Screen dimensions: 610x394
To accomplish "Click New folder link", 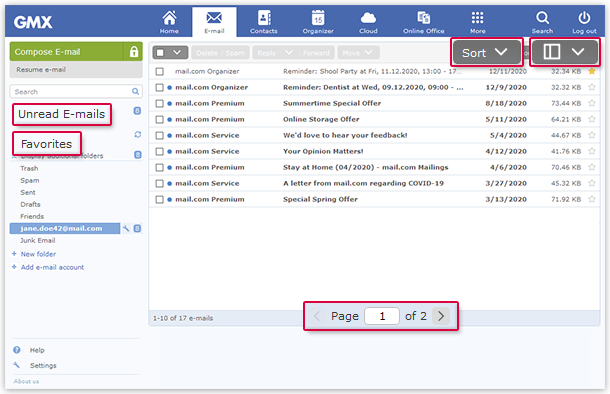I will [38, 254].
